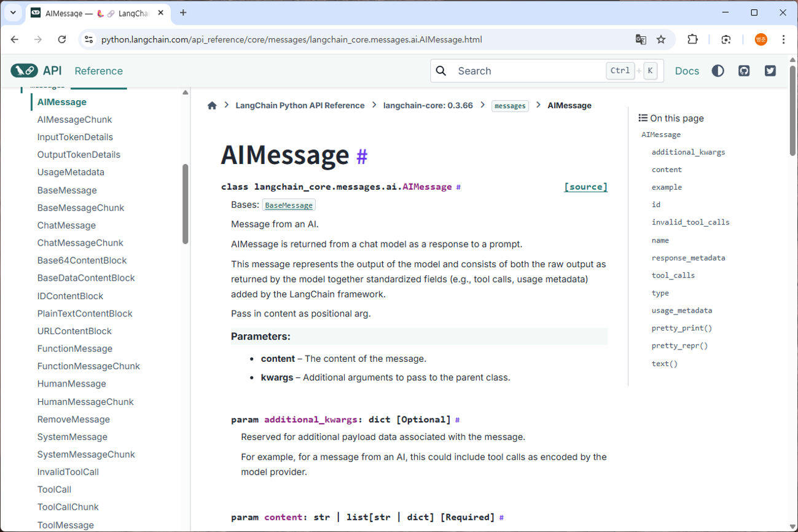Click the home icon in the breadcrumb

point(212,106)
